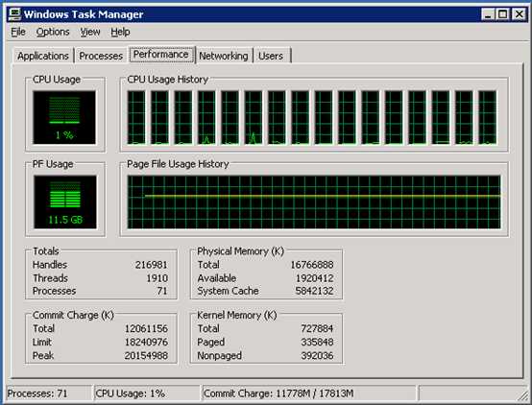Click the Commit Charge Limit value 18240976
The width and height of the screenshot is (532, 405).
(x=146, y=342)
